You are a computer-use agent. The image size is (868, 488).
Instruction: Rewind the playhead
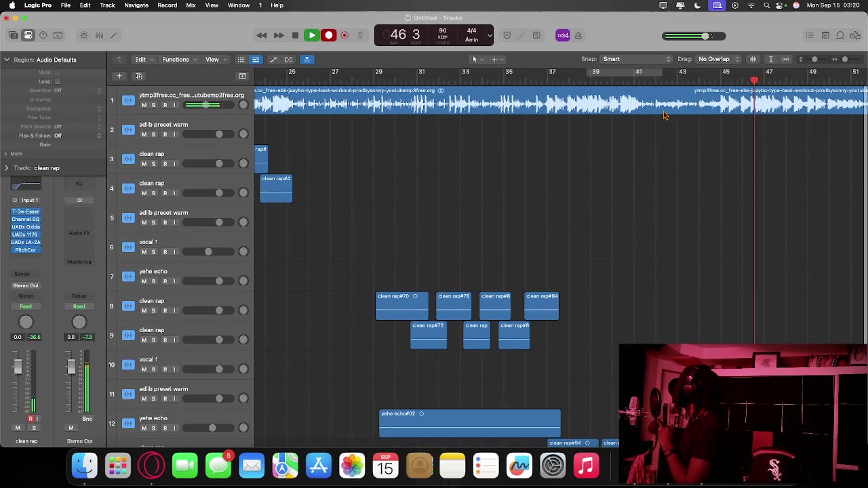point(261,35)
